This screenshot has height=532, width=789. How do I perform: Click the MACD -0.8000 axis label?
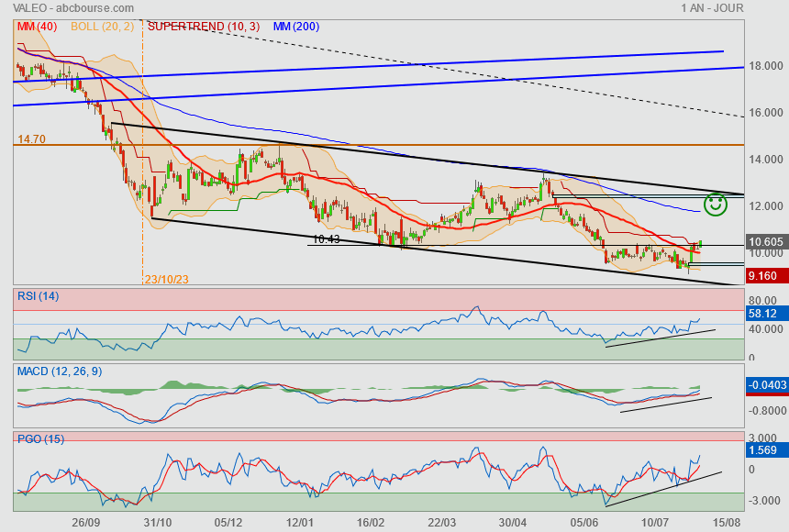click(x=766, y=411)
